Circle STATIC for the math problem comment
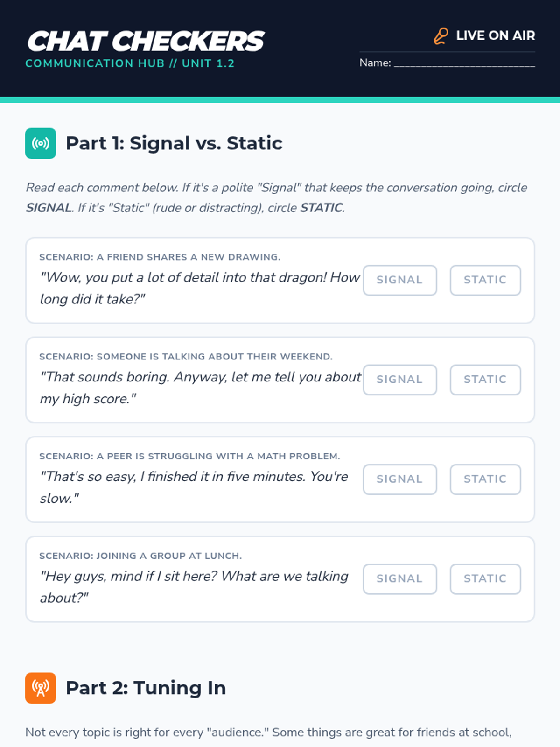Screen dimensions: 560x747 (x=485, y=479)
